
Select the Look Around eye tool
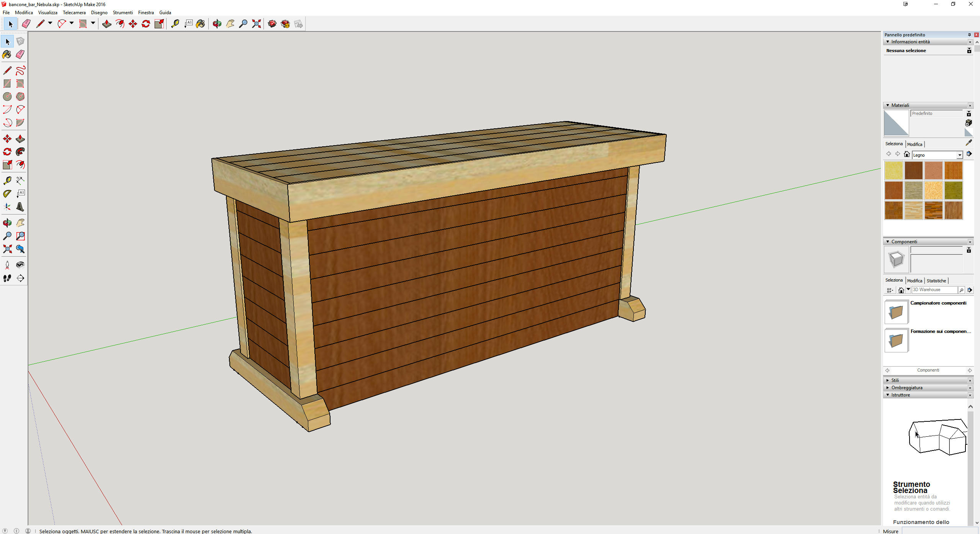(x=20, y=265)
